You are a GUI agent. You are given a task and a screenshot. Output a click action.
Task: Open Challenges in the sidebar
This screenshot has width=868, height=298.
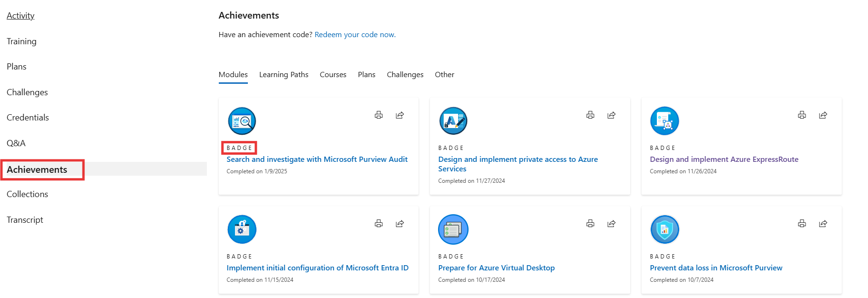[x=27, y=92]
